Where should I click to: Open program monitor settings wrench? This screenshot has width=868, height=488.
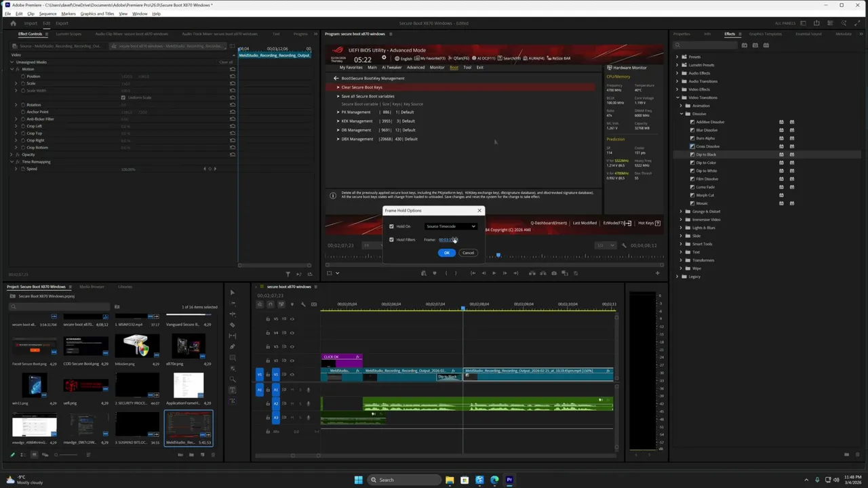[x=624, y=245]
